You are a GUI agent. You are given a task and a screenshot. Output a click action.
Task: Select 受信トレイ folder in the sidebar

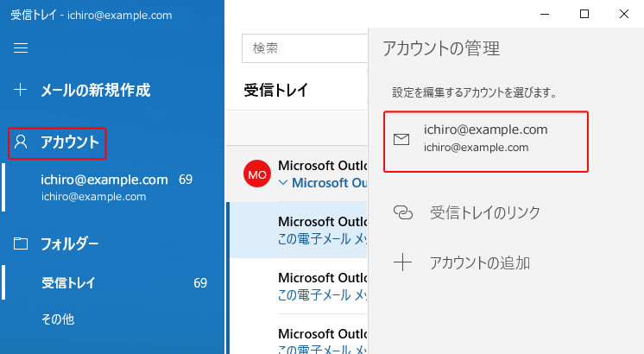pyautogui.click(x=69, y=283)
